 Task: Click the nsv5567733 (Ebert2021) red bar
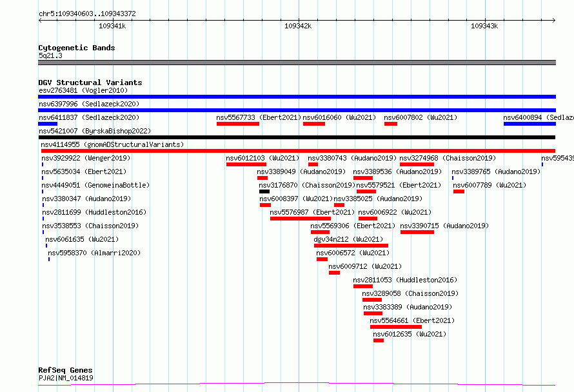click(x=238, y=124)
